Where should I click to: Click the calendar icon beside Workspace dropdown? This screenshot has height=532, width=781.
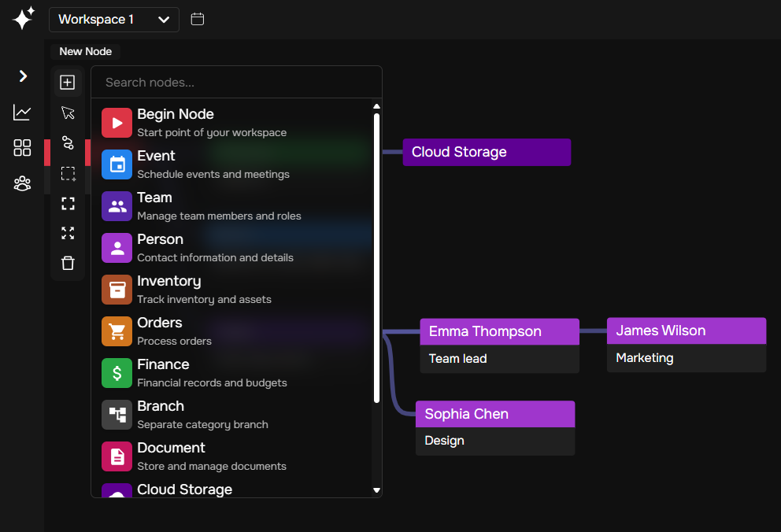[198, 19]
